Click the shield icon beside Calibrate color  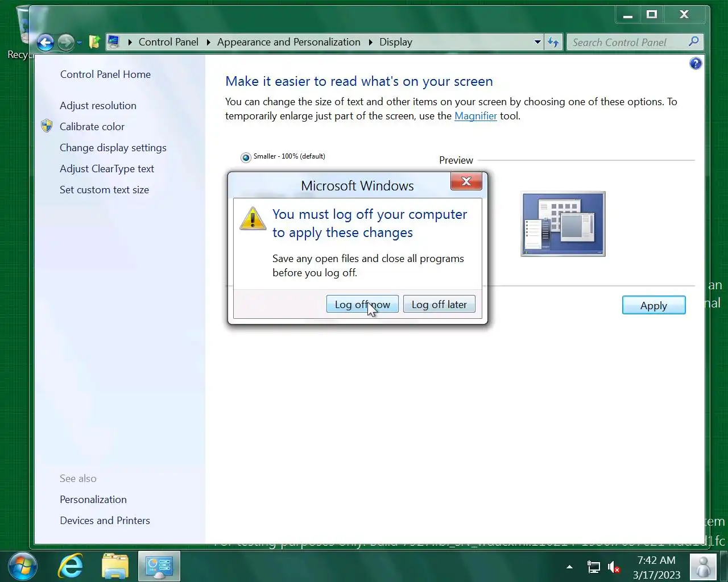47,126
